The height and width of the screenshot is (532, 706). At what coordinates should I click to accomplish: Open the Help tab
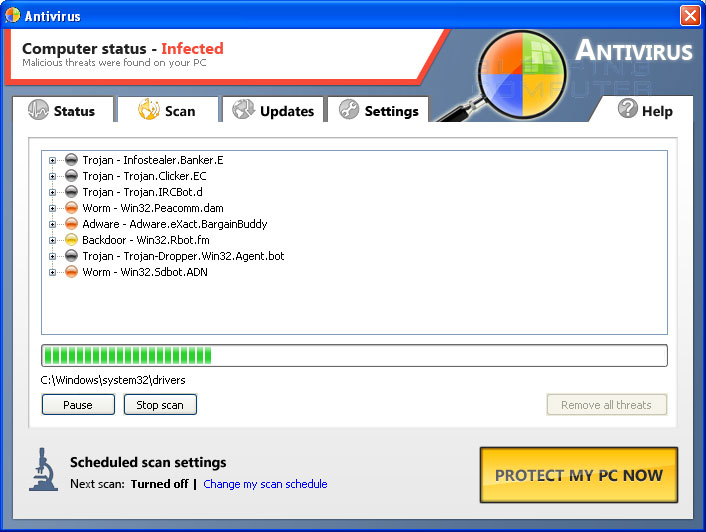[645, 110]
